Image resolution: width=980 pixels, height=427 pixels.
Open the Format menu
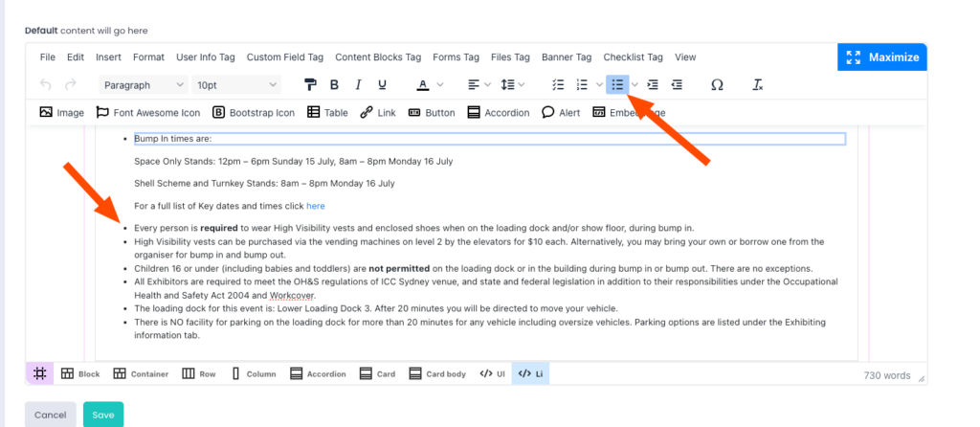coord(148,57)
